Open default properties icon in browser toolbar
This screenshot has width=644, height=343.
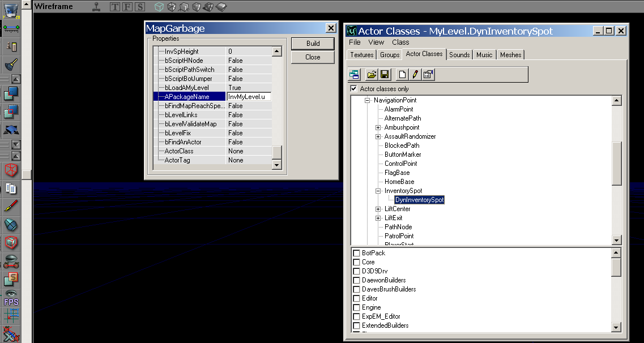[x=428, y=74]
